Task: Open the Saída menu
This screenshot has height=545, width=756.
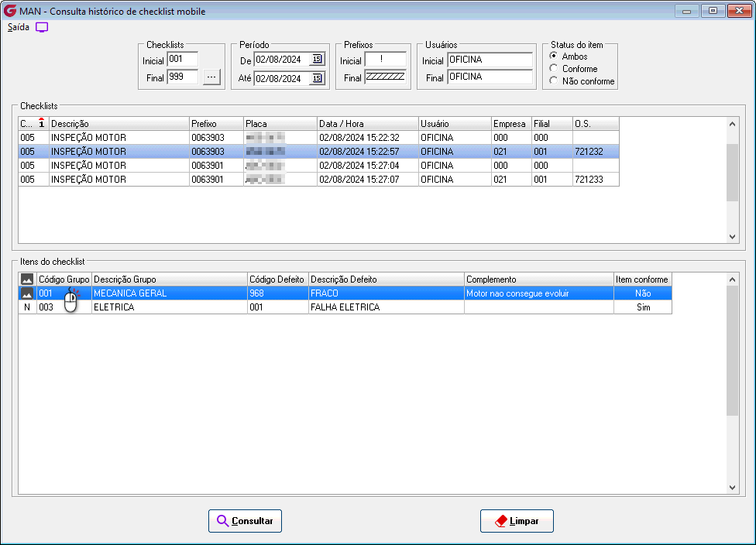Action: [x=19, y=27]
